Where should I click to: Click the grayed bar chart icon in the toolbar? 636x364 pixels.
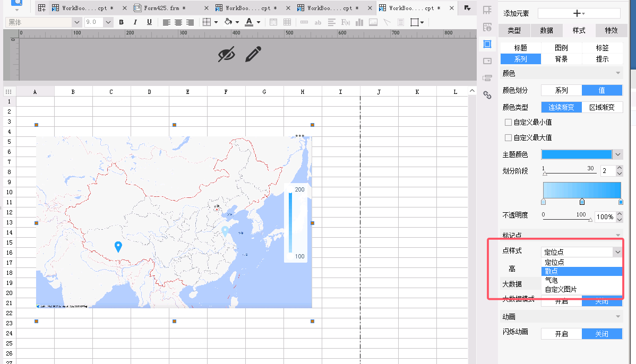pos(359,22)
